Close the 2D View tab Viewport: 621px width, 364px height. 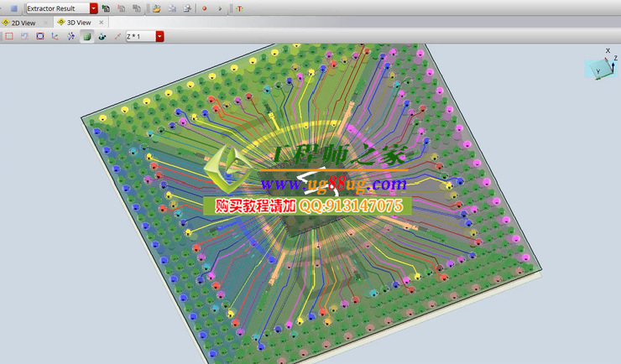(x=46, y=23)
